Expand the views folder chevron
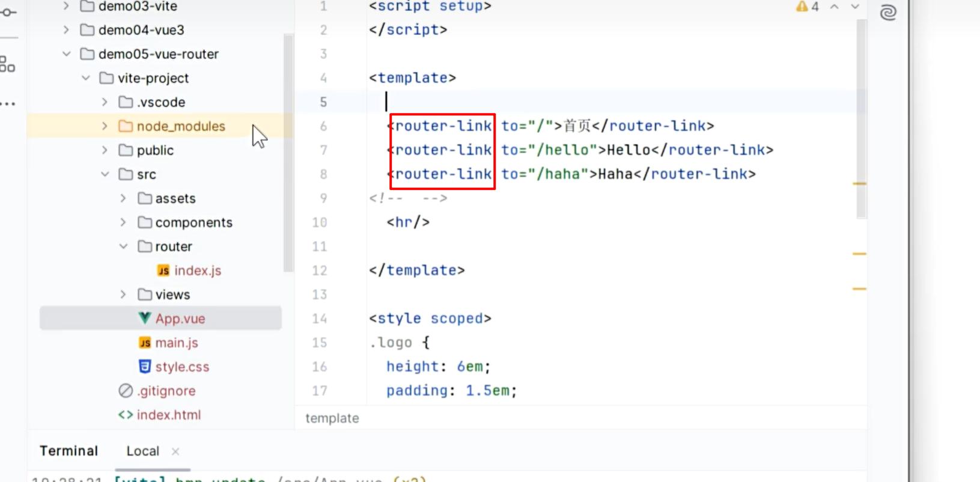This screenshot has width=980, height=482. pos(123,294)
